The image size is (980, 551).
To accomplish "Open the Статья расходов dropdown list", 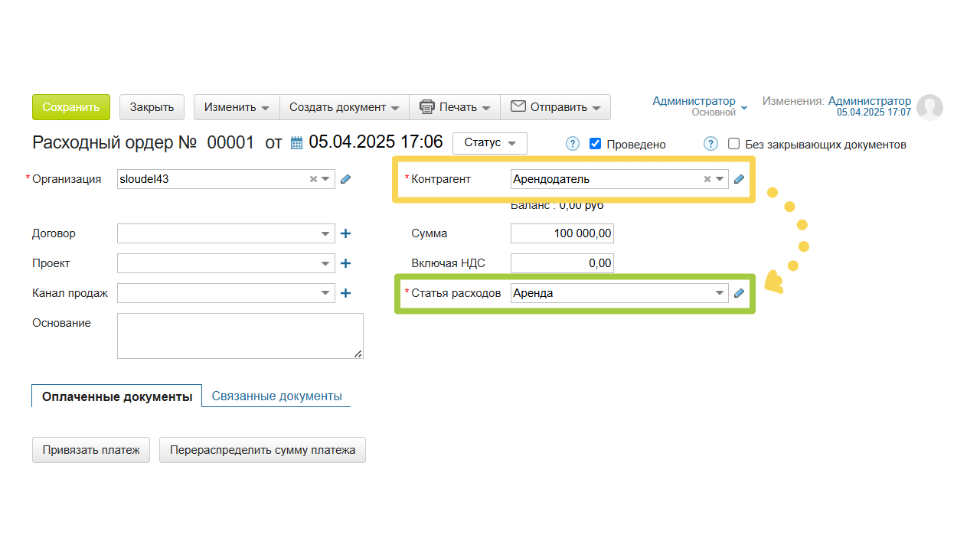I will pos(719,293).
